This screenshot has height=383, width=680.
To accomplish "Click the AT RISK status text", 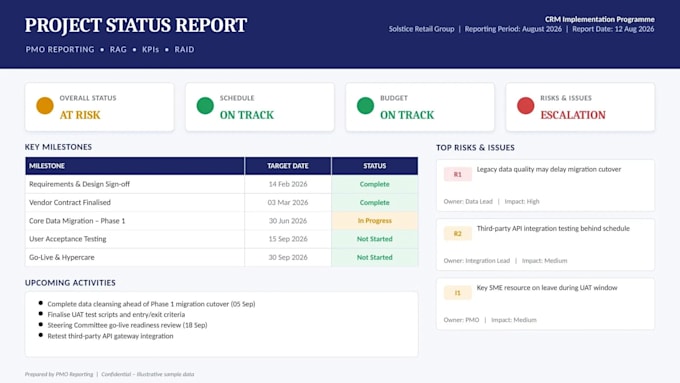I will point(80,115).
